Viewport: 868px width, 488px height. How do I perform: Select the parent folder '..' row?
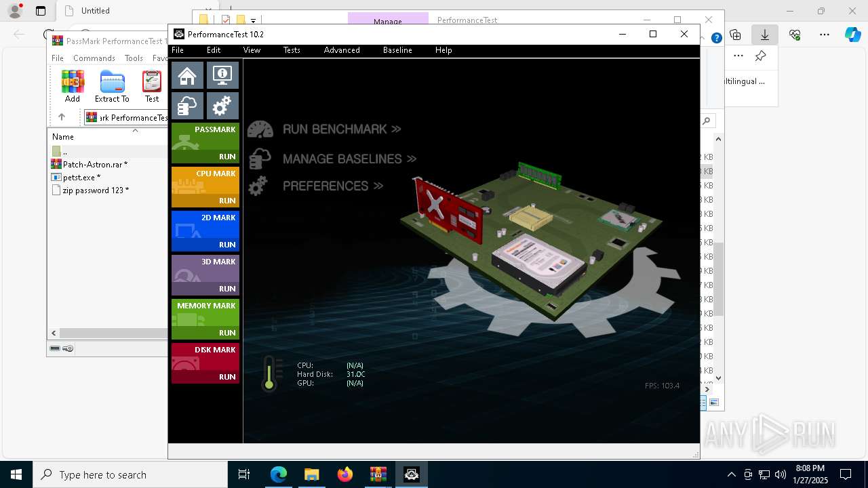tap(108, 151)
